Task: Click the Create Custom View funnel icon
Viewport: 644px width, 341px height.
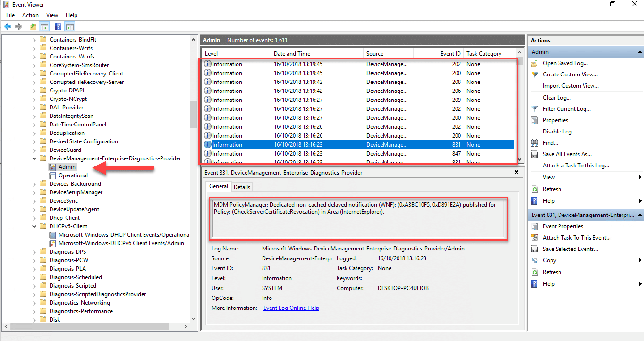Action: (x=534, y=75)
